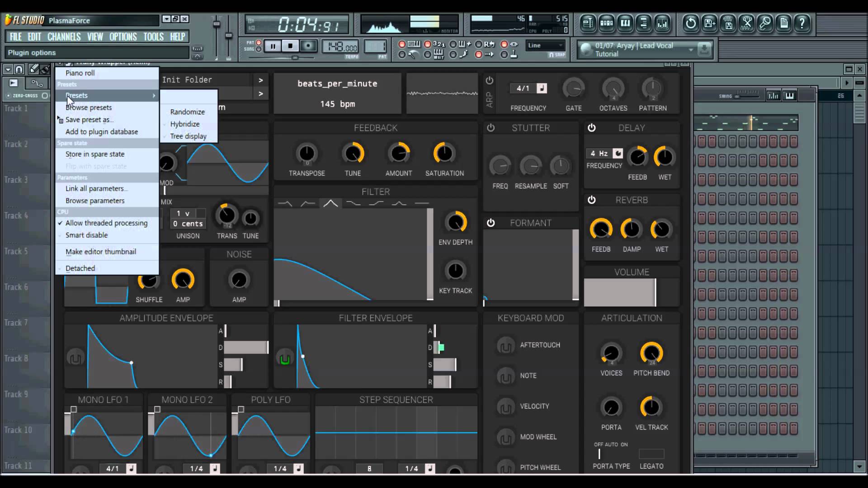This screenshot has width=868, height=488.
Task: Click the Hybridize preset button
Action: (x=185, y=124)
